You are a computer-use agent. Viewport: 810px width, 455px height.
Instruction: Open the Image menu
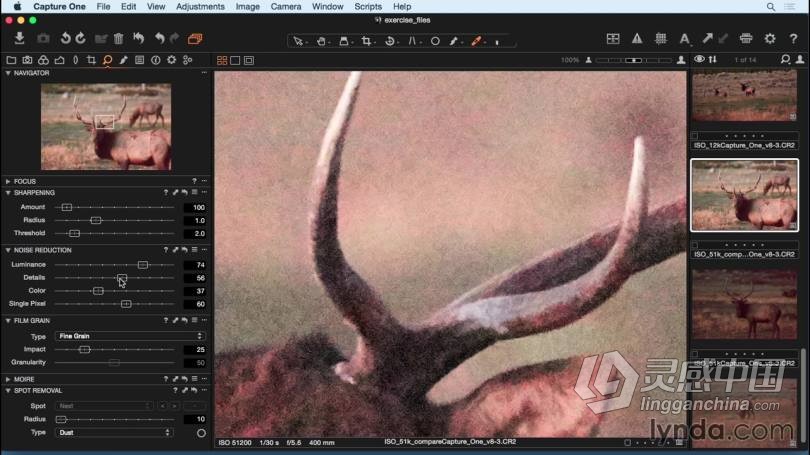click(x=248, y=7)
